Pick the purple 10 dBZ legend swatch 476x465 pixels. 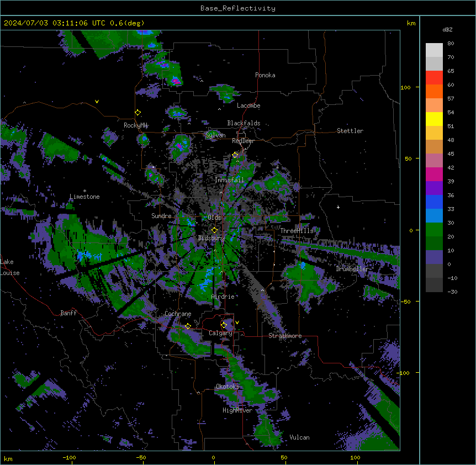[434, 257]
